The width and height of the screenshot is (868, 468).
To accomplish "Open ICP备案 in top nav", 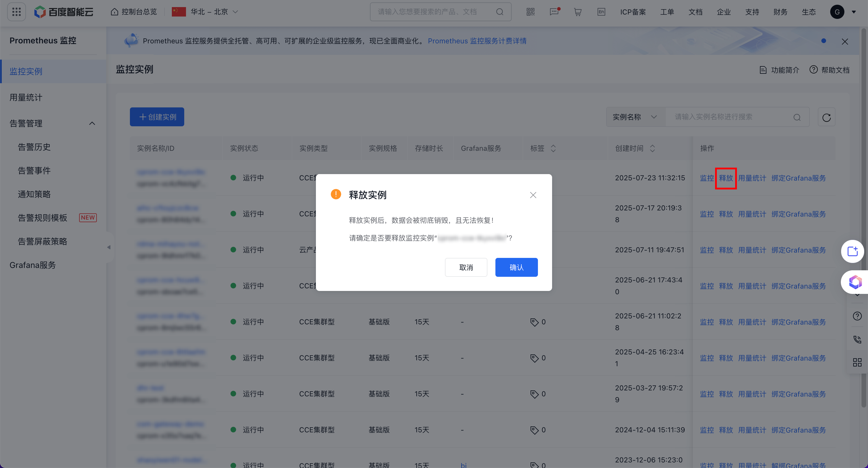I will click(x=633, y=12).
